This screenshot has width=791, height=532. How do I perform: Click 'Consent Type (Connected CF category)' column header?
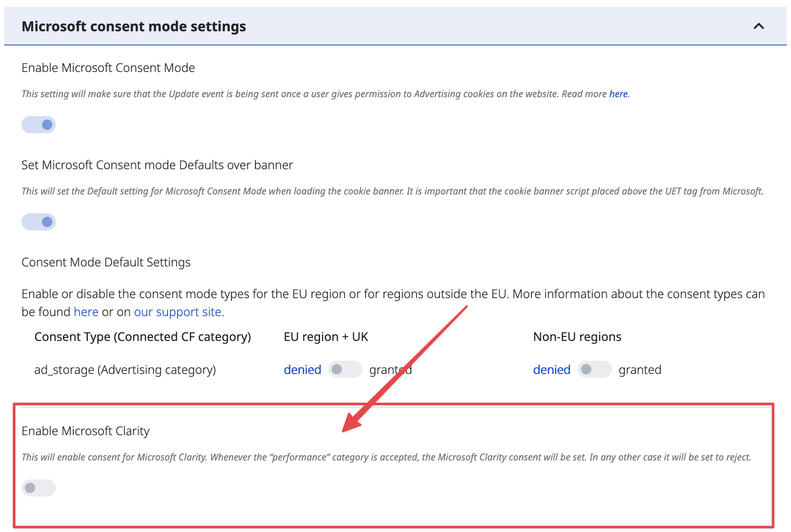click(x=143, y=337)
